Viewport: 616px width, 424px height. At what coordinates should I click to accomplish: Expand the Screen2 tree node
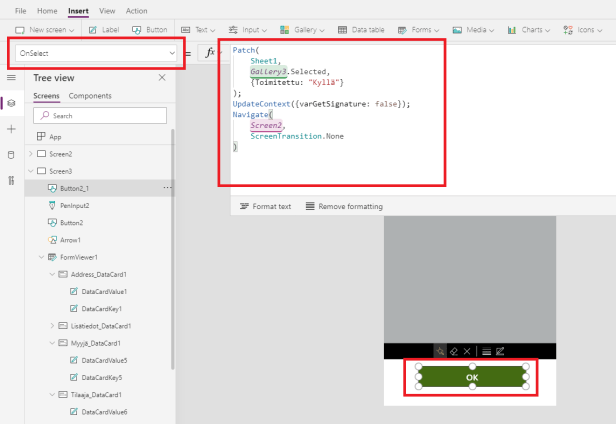tap(29, 154)
